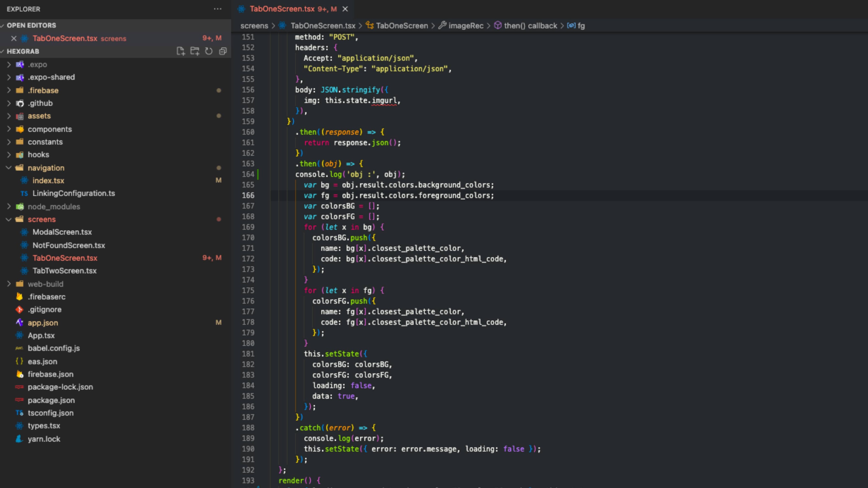Expand the .expo-shared folder
The height and width of the screenshot is (488, 868).
coord(9,77)
